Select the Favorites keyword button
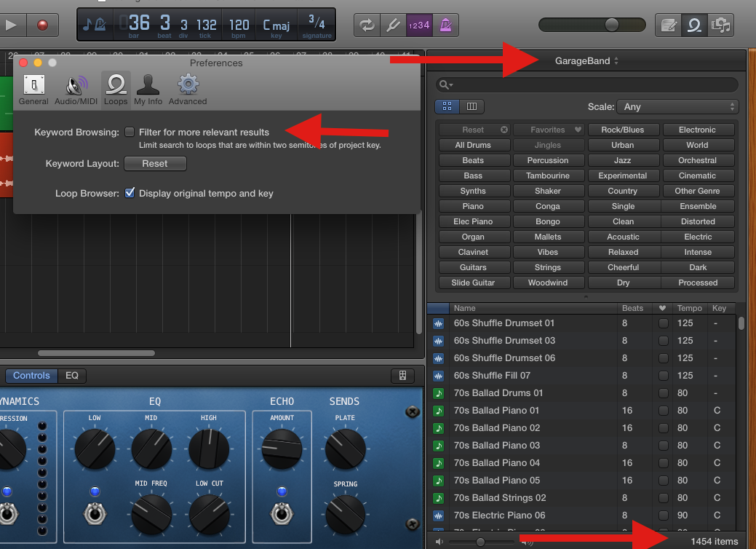 tap(548, 130)
